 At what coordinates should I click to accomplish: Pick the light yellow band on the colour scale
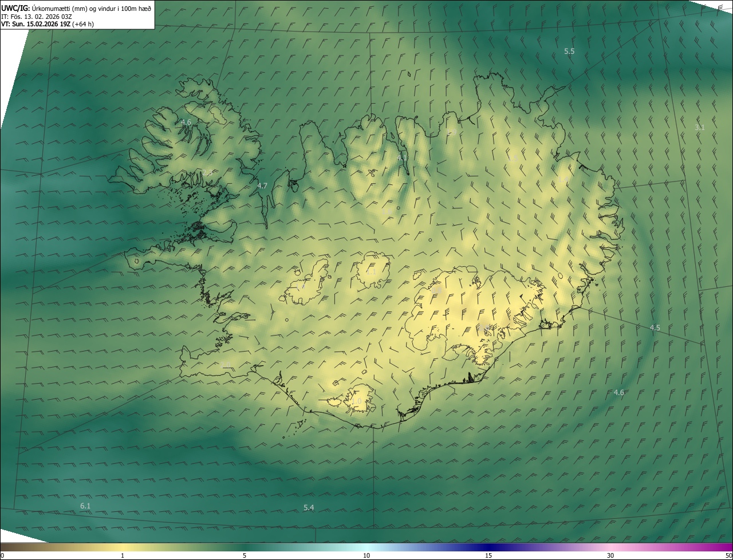[123, 547]
